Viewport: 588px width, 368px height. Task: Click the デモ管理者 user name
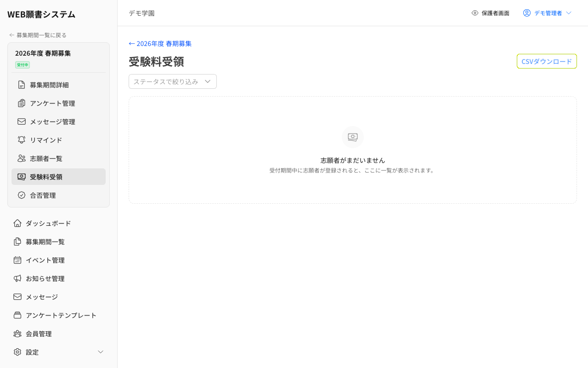pyautogui.click(x=548, y=13)
